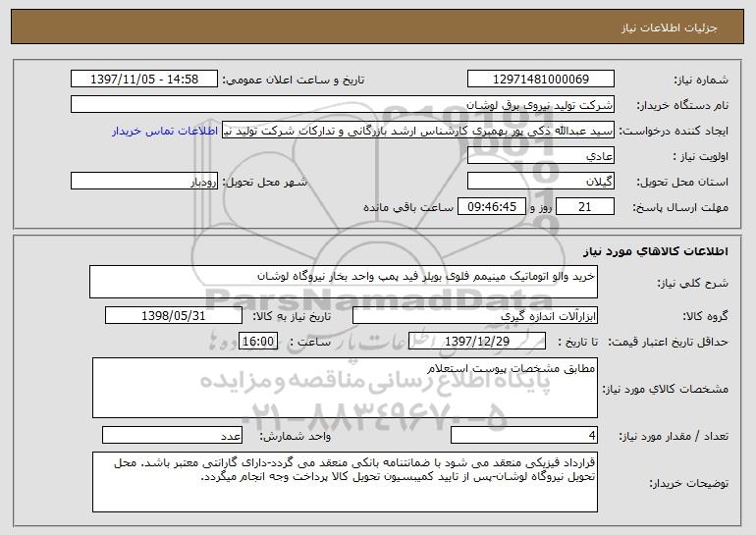Click the واحد شمارش label
The image size is (756, 535).
click(x=296, y=436)
